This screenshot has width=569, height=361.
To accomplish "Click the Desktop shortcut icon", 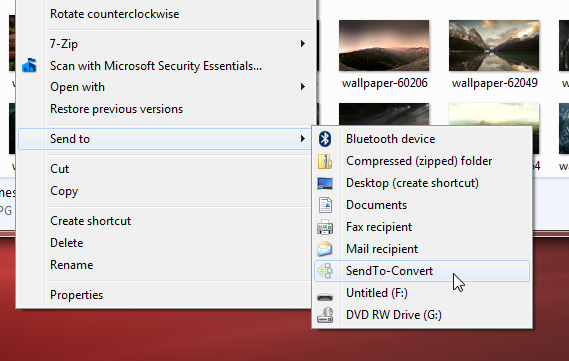I will 325,183.
